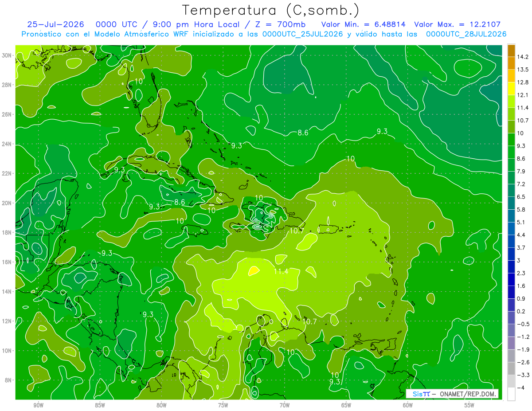
Task: Click the 'Temperatura (C,somb.)' map title
Action: tap(271, 10)
